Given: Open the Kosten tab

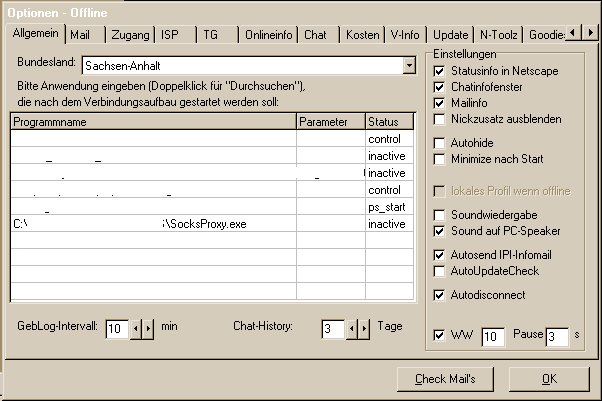Looking at the screenshot, I should coord(362,35).
